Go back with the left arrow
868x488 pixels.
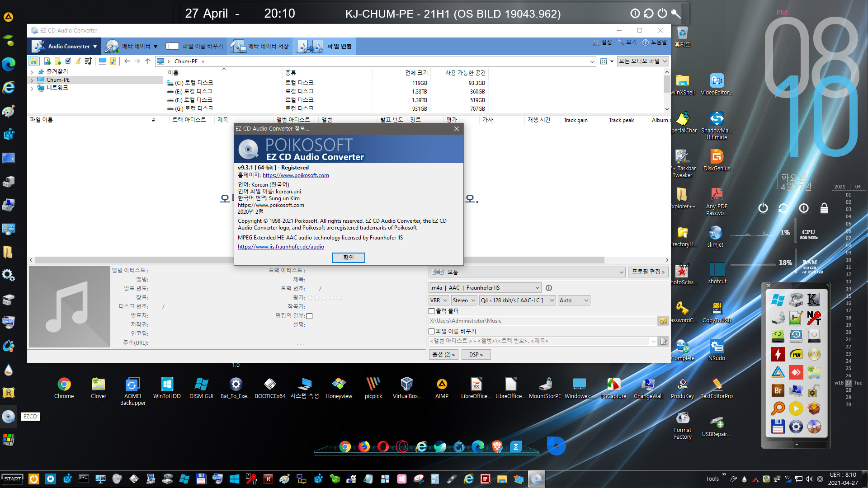pos(127,61)
